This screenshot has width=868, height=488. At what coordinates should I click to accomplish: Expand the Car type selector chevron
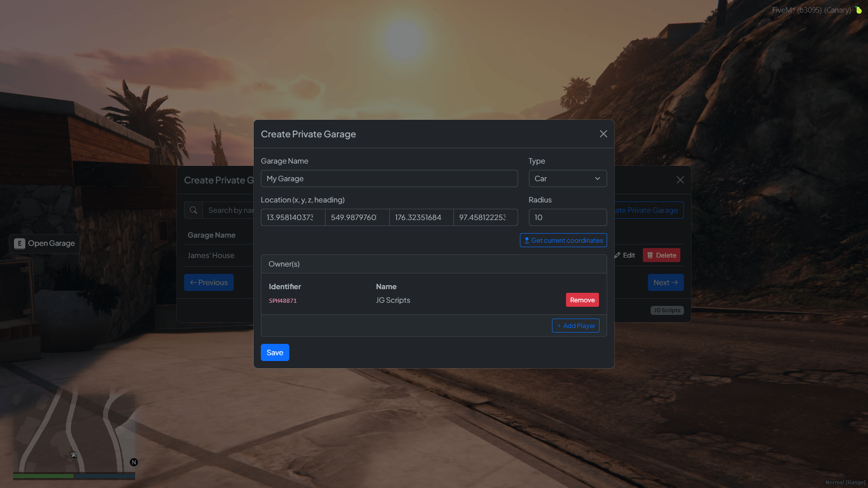click(597, 178)
